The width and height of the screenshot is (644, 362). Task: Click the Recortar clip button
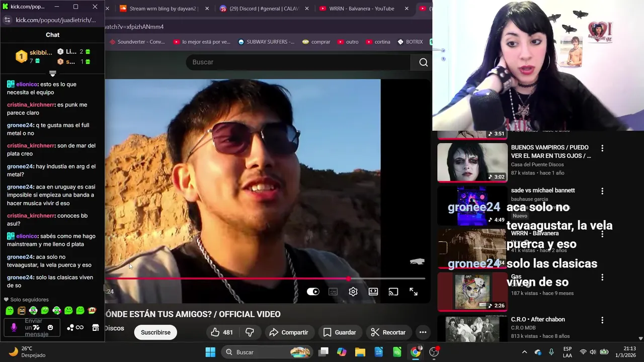[x=388, y=332]
